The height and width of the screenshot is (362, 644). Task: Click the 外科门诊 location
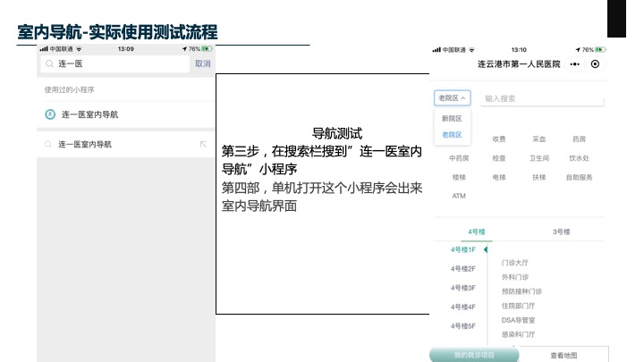[514, 277]
